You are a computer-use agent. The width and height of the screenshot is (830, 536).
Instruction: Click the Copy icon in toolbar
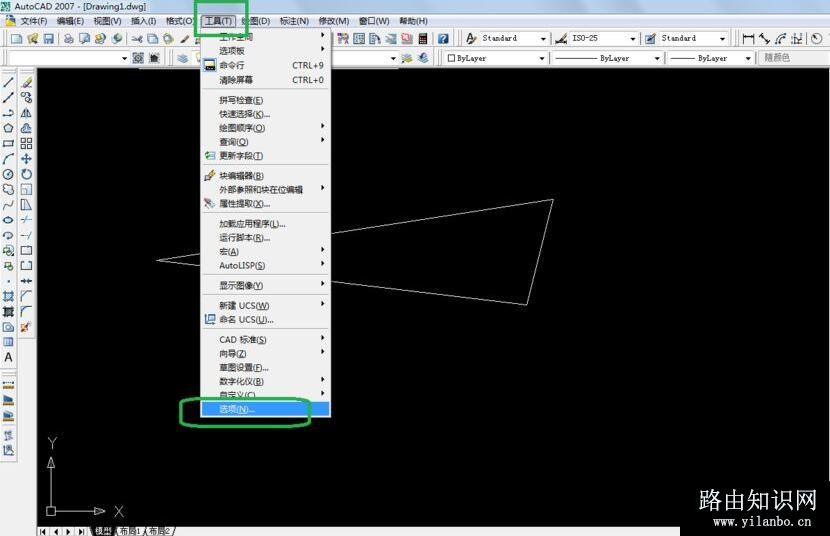[152, 39]
